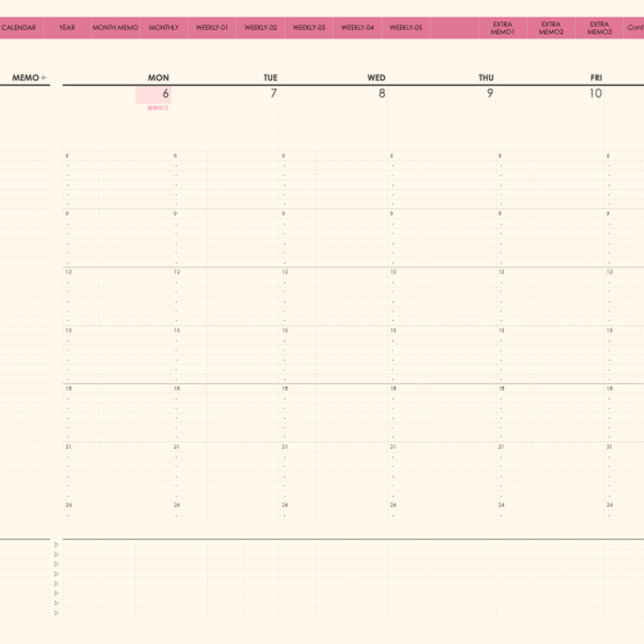The image size is (644, 644).
Task: Click the fourth triangle bullet in bottom list
Action: click(57, 574)
